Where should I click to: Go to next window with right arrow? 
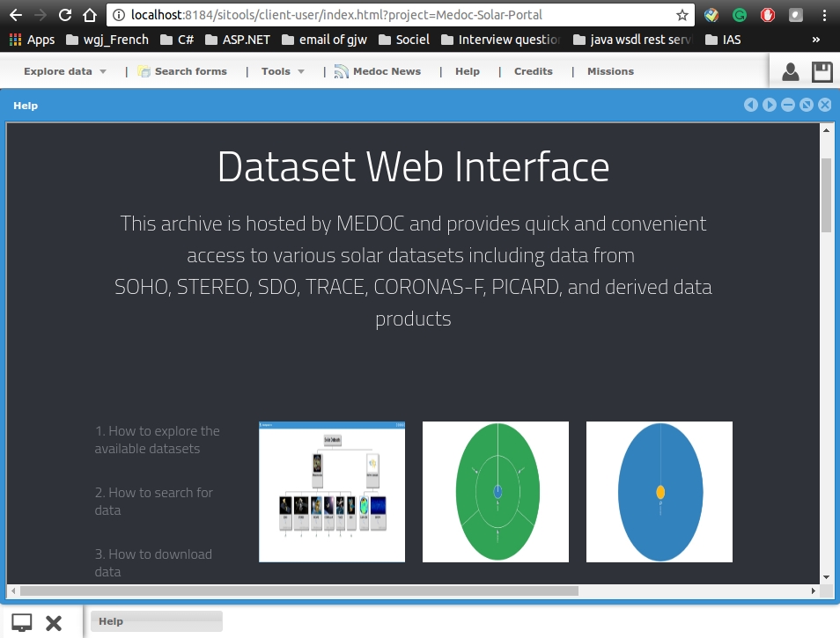[770, 105]
